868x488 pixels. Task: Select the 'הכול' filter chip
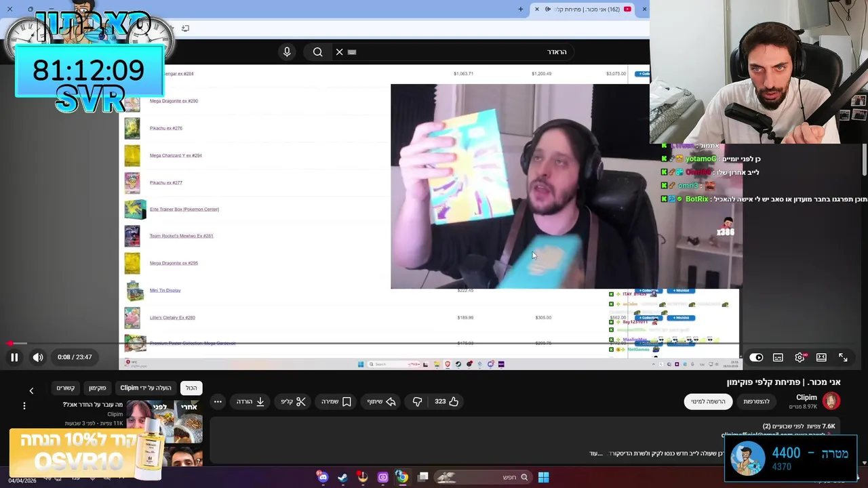click(x=191, y=388)
